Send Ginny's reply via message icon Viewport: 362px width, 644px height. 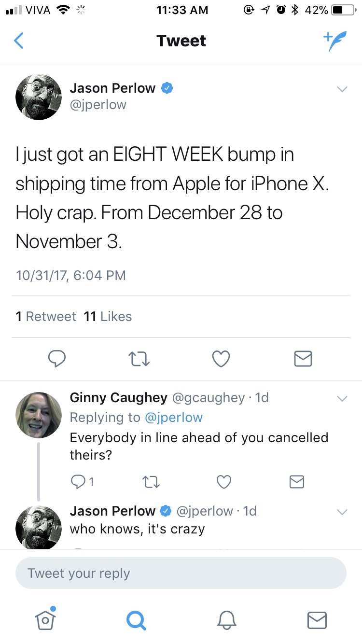click(296, 481)
